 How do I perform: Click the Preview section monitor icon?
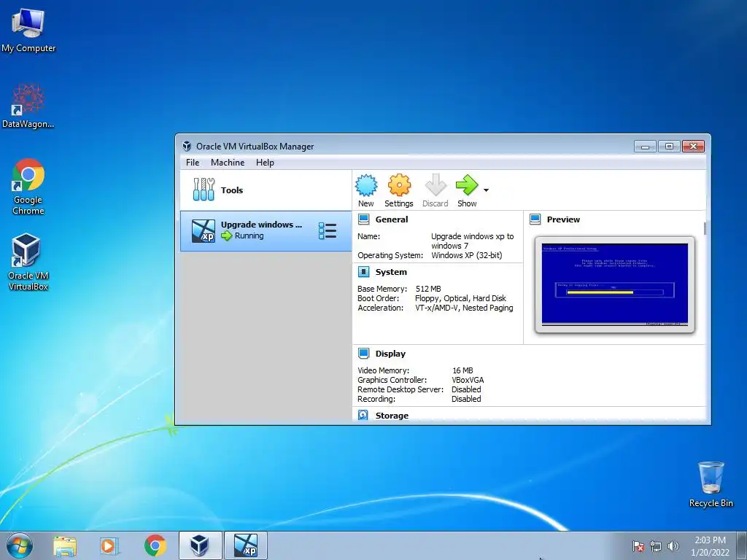[x=535, y=219]
